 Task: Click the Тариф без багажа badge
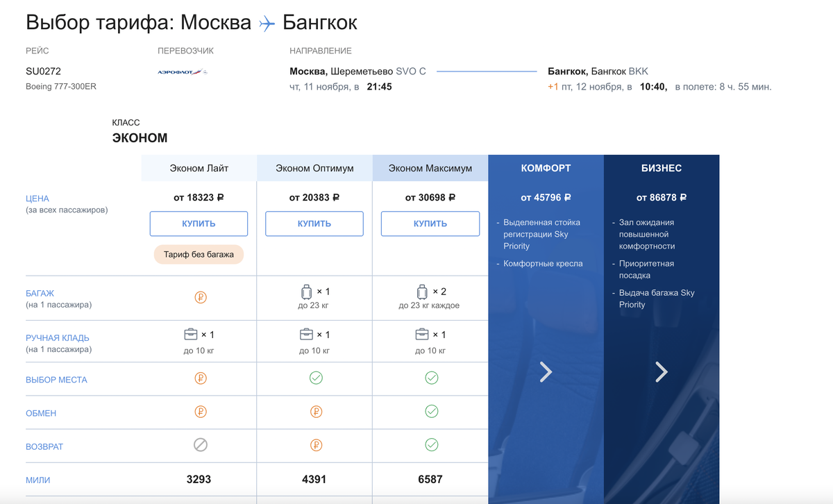(x=199, y=254)
